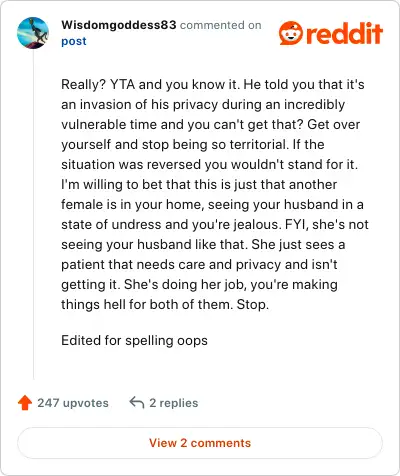Click the "View 2 comments" button

click(200, 443)
